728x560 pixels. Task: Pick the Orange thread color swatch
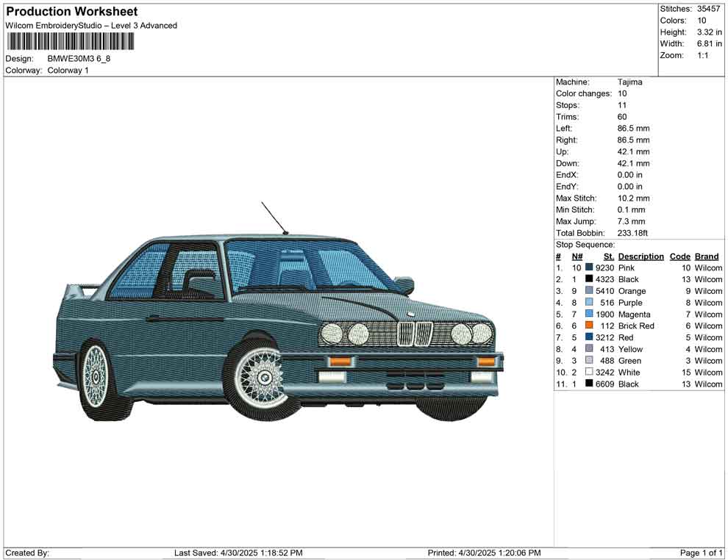point(589,292)
